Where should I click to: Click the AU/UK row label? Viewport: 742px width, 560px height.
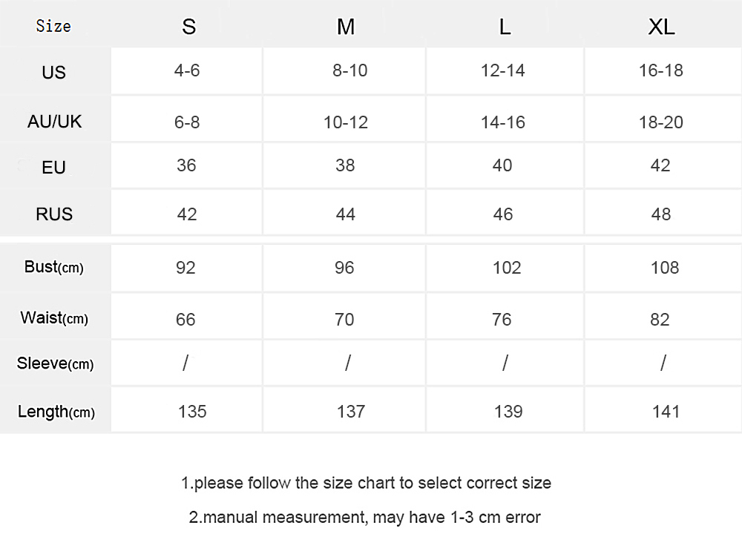coord(54,122)
